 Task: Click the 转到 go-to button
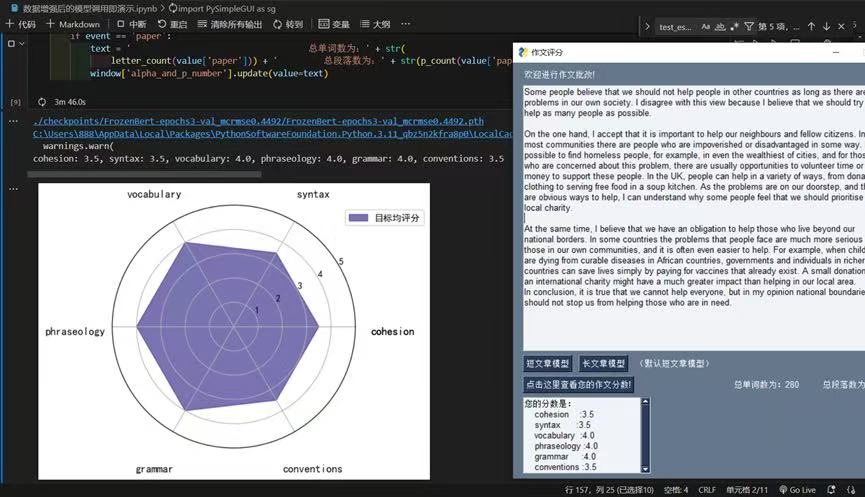(288, 24)
